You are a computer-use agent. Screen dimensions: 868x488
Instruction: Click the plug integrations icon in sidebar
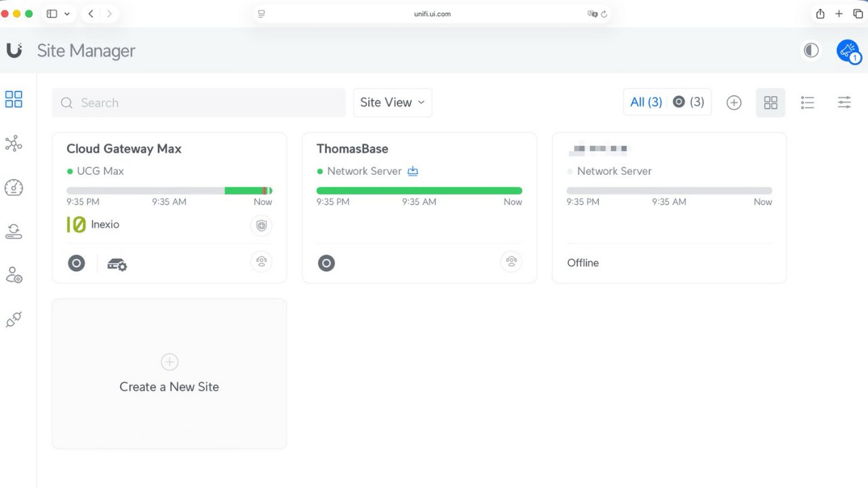[x=14, y=320]
